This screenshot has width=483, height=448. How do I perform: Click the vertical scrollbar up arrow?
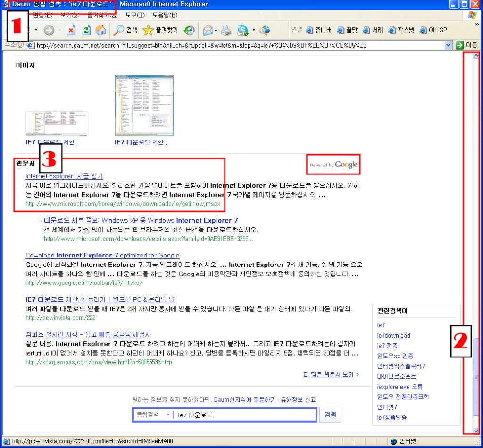(476, 56)
